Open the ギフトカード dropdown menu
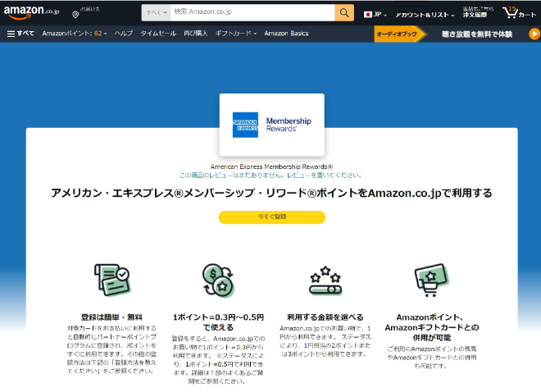Viewport: 541px width, 392px height. point(235,33)
